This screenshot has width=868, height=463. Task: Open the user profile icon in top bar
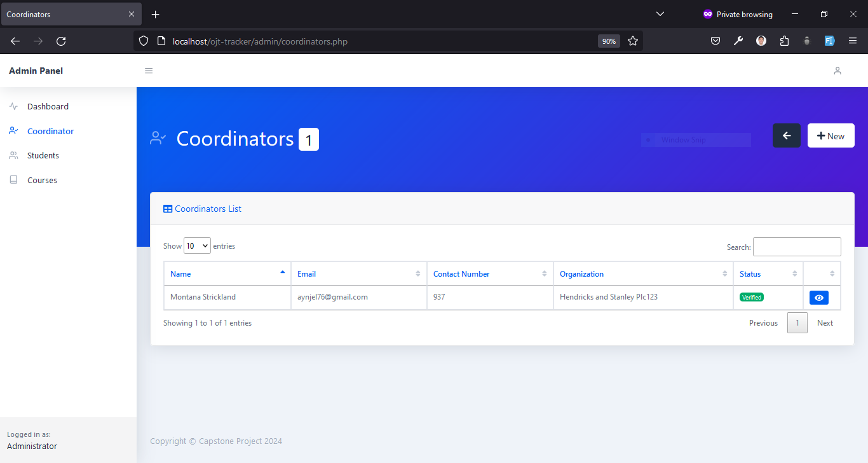(837, 71)
